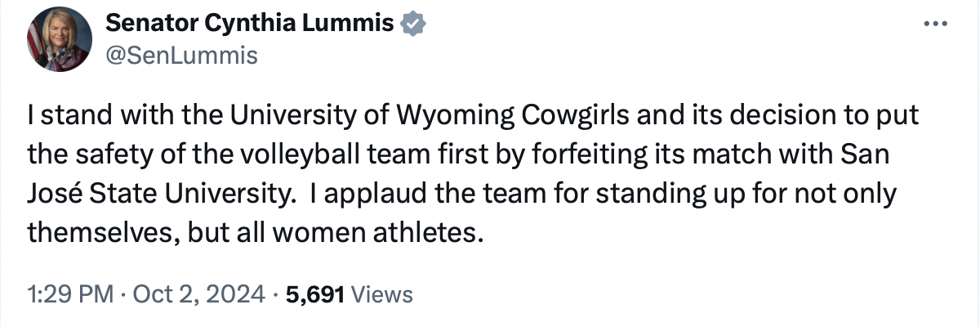Open the @SenLummis handle link
Viewport: 980px width, 327px height.
(x=181, y=55)
